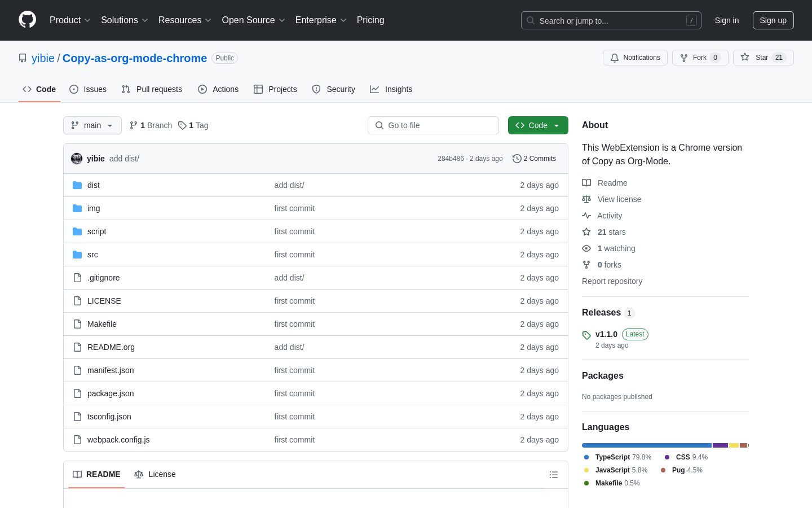Open the Makefile 0.5% language link
Screen dimensions: 812x508
pos(611,483)
